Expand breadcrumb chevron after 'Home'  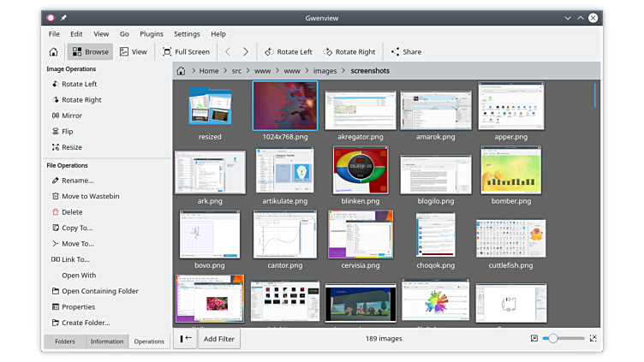pyautogui.click(x=225, y=71)
